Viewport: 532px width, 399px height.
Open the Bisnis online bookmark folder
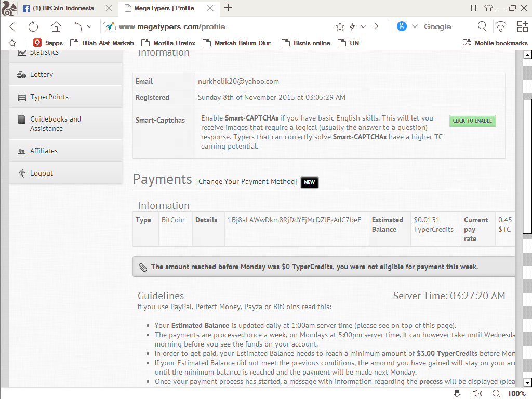coord(306,43)
